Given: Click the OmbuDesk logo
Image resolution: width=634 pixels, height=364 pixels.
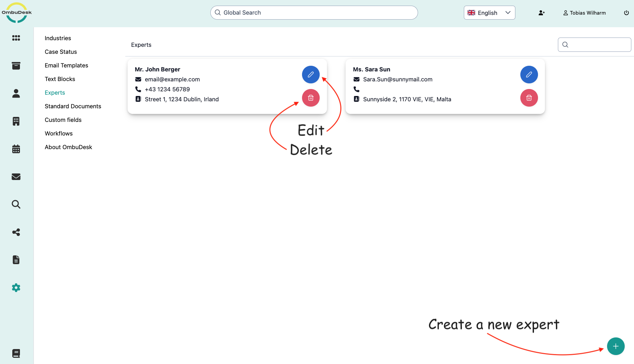Looking at the screenshot, I should coord(17,13).
